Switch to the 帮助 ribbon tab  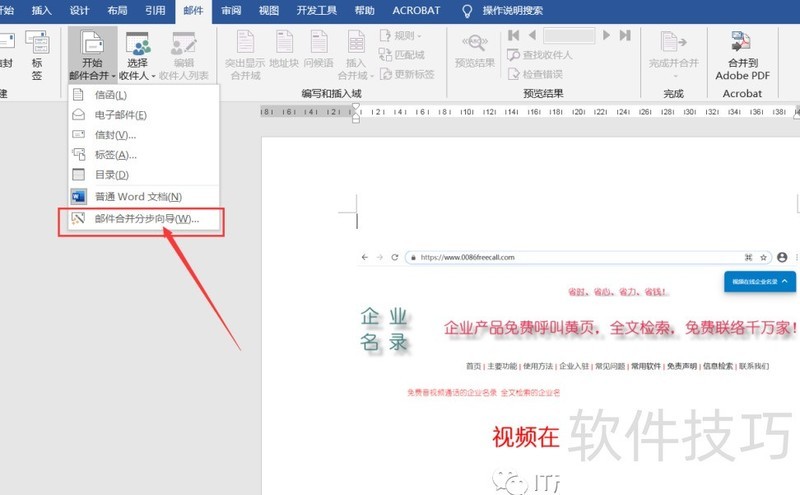[x=364, y=10]
